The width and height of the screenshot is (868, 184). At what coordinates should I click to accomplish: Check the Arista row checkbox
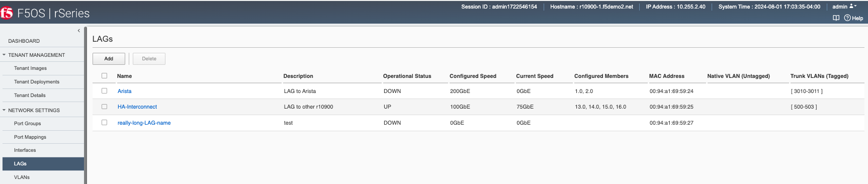point(105,91)
